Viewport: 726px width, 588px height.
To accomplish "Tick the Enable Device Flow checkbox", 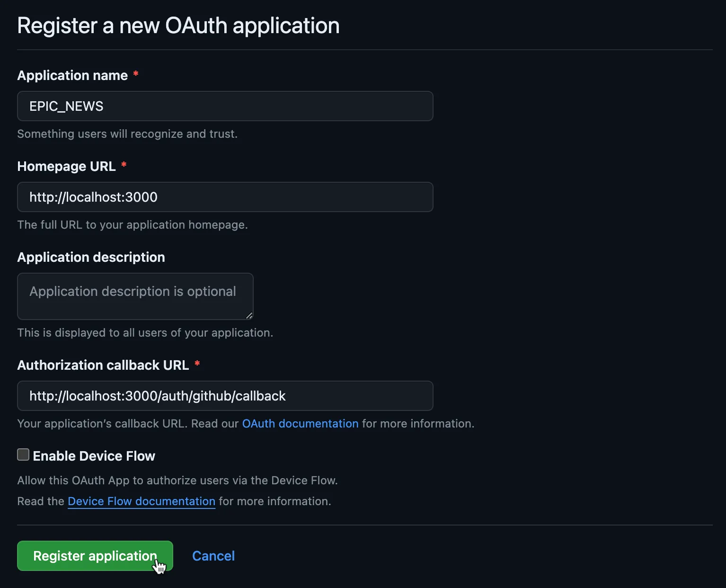I will 23,454.
